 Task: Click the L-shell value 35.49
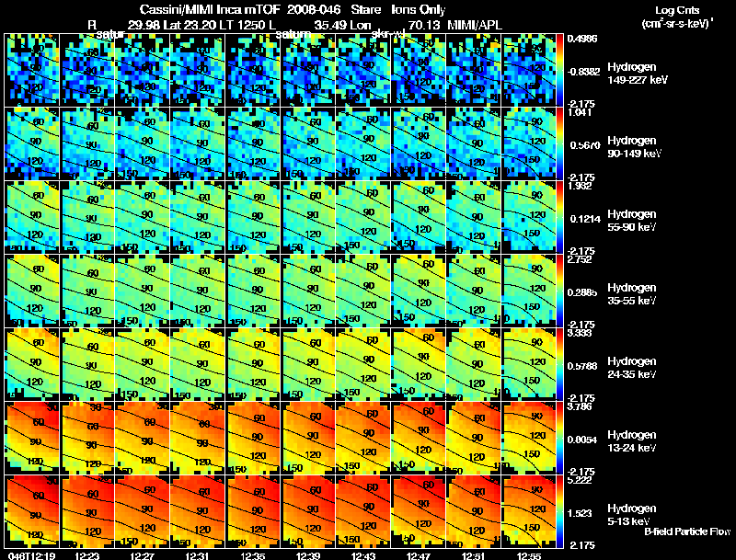coord(329,25)
